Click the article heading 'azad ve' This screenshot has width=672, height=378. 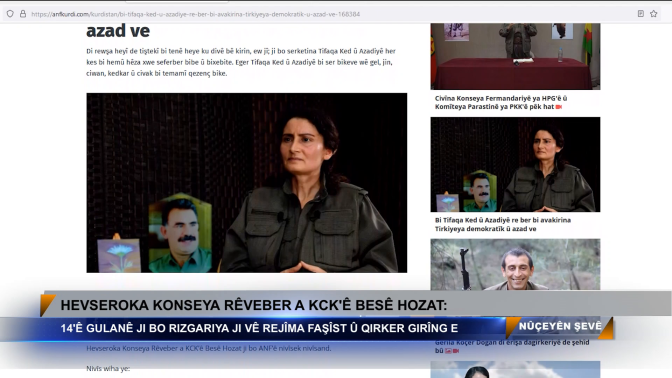pos(118,31)
